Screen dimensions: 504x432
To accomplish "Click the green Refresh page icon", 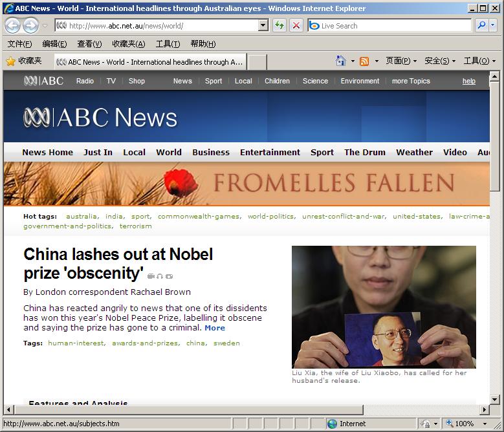I will click(279, 25).
